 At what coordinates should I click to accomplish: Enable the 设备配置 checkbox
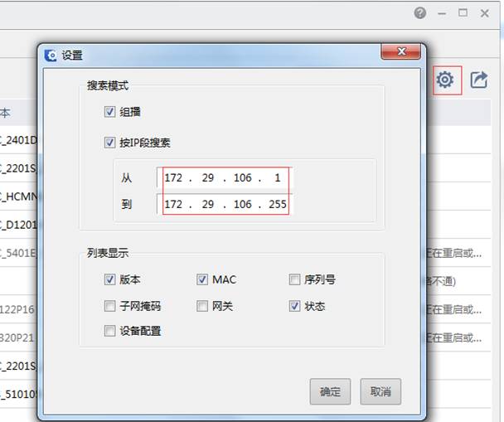[110, 331]
